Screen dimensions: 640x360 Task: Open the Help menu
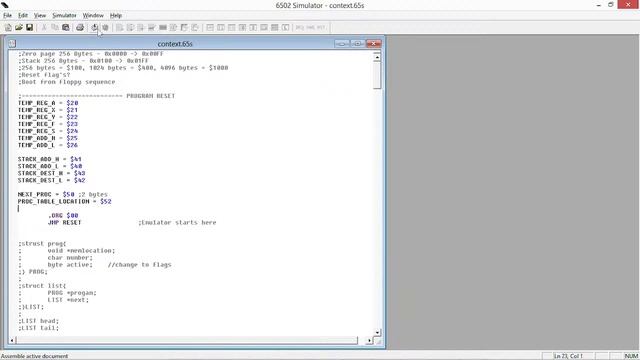coord(116,16)
